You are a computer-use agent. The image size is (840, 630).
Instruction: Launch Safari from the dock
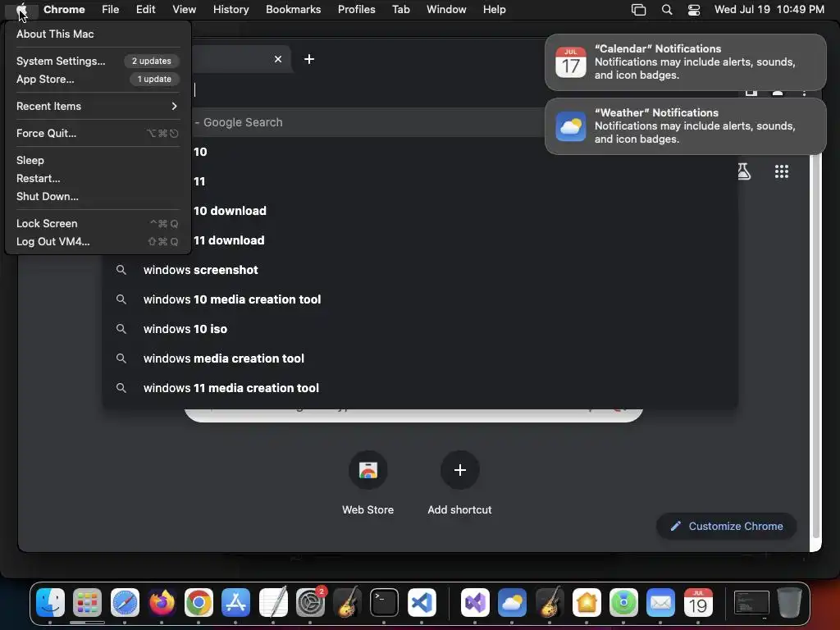[x=125, y=603]
